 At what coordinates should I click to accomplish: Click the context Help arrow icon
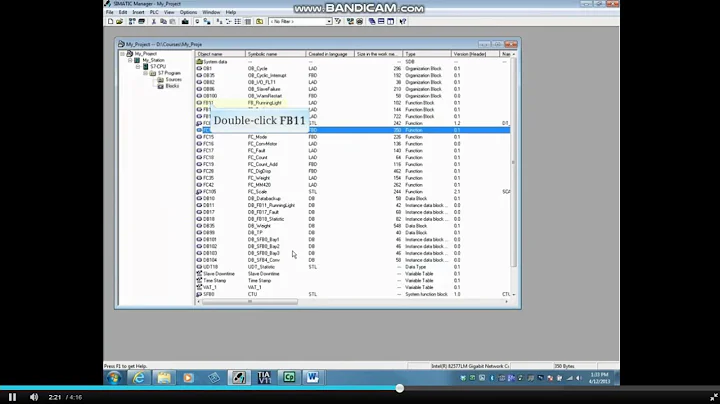click(403, 22)
